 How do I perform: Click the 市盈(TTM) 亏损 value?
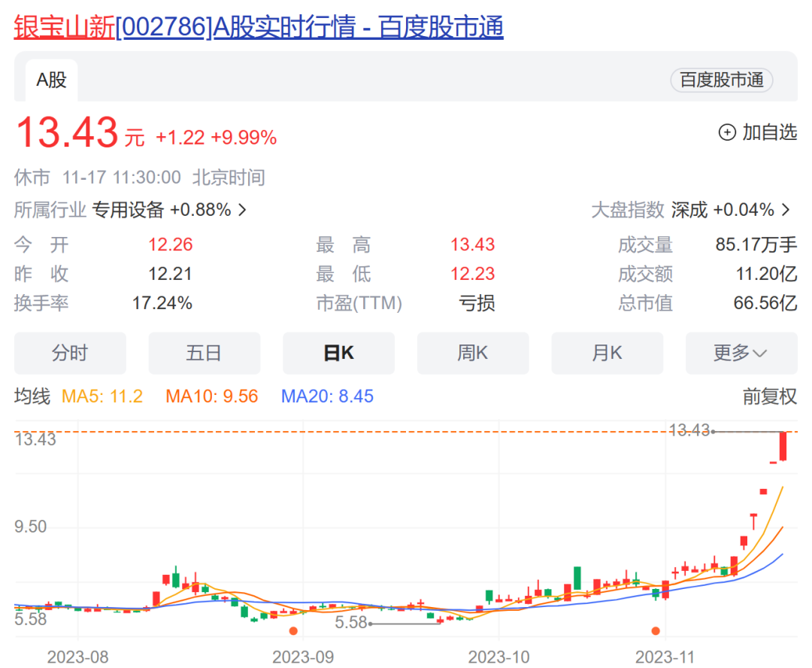(x=477, y=303)
